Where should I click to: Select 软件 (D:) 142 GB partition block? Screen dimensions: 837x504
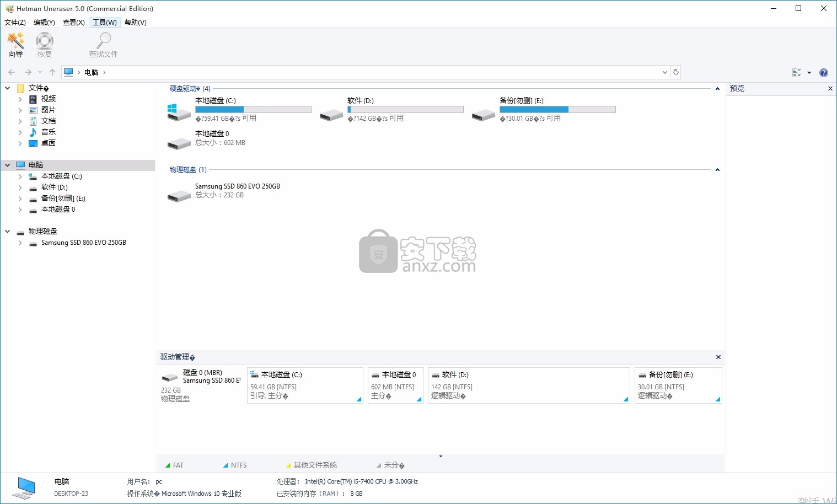pos(529,385)
